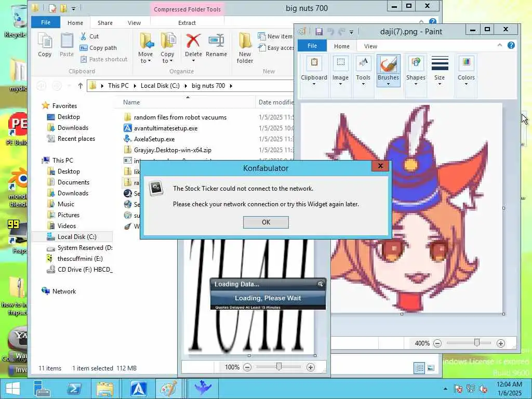Click the magnifier icon on Loading Data widget
This screenshot has width=532, height=399.
(x=320, y=284)
